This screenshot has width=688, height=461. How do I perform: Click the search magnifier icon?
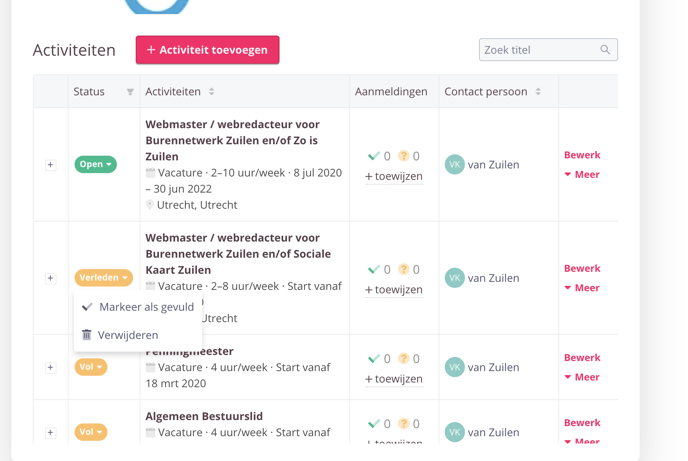[605, 50]
